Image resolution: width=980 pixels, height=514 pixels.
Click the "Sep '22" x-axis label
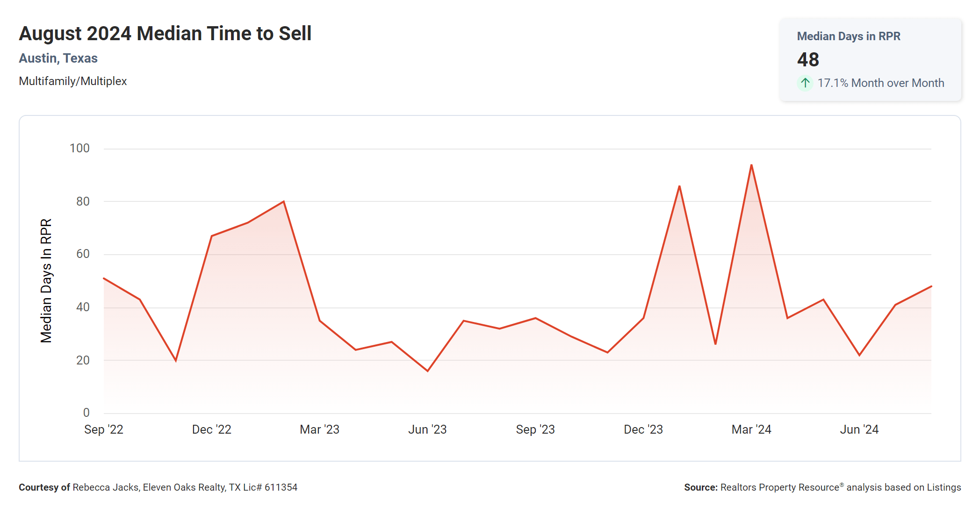[103, 429]
